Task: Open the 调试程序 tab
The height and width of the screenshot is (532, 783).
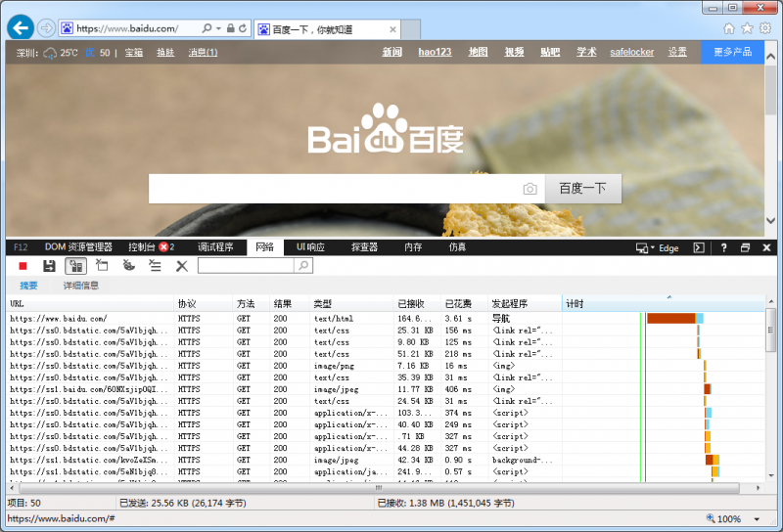Action: (x=215, y=247)
